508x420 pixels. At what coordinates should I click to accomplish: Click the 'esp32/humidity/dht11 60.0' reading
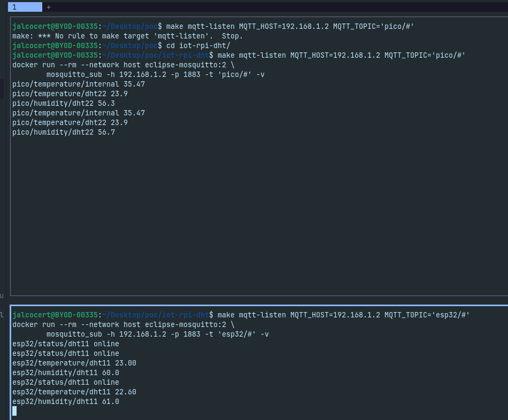66,373
